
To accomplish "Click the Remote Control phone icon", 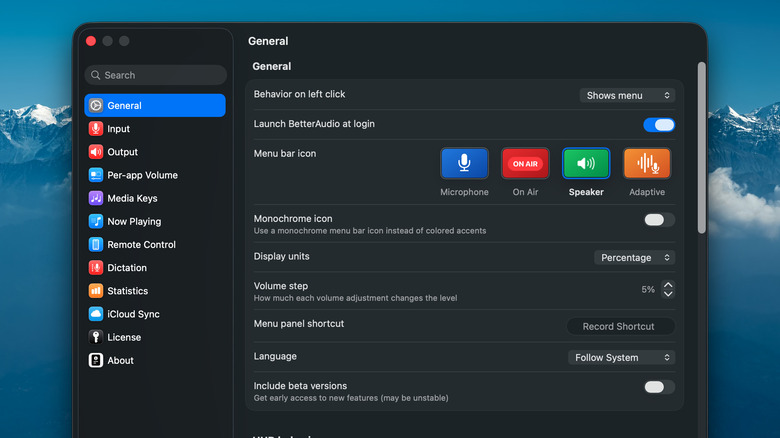I will [96, 244].
